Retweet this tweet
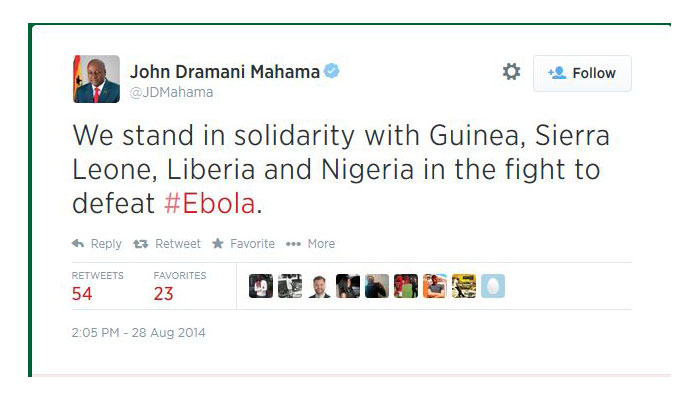The image size is (700, 400). [x=167, y=244]
